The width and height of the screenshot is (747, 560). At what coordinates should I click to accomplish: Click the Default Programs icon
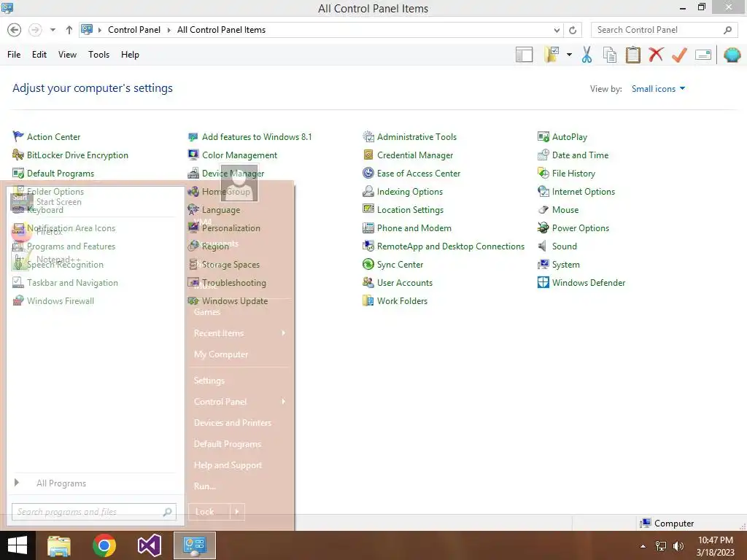click(x=18, y=174)
